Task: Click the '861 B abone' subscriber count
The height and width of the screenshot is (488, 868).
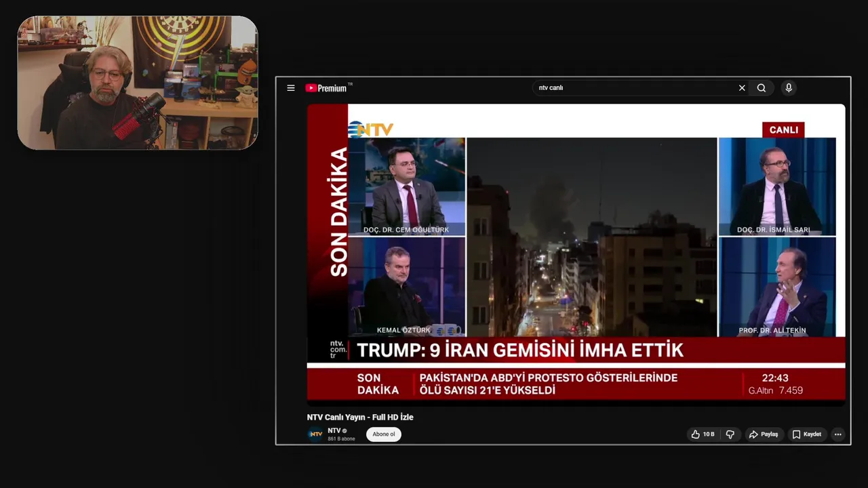Action: pos(341,439)
